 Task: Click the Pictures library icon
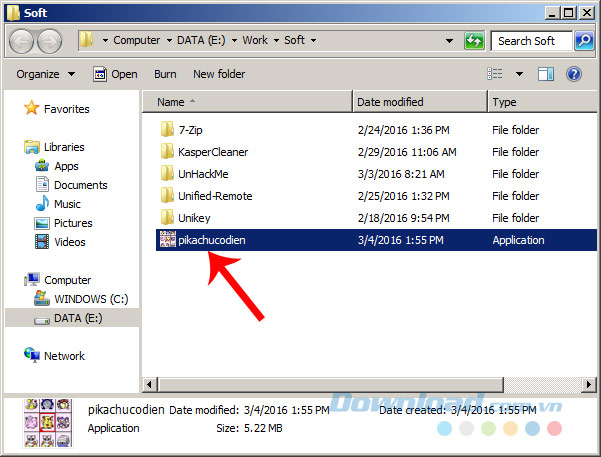click(42, 223)
